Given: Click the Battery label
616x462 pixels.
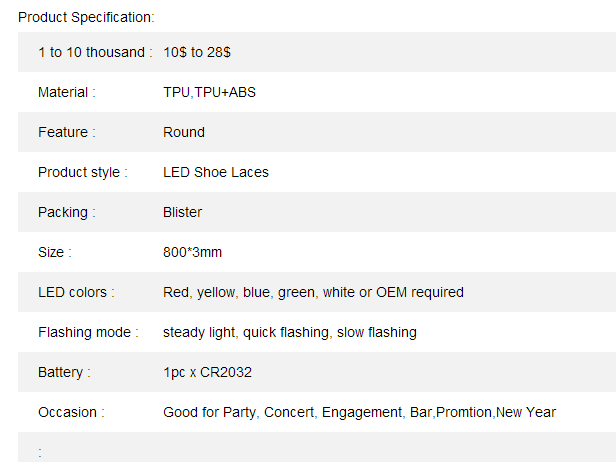Looking at the screenshot, I should [x=64, y=372].
